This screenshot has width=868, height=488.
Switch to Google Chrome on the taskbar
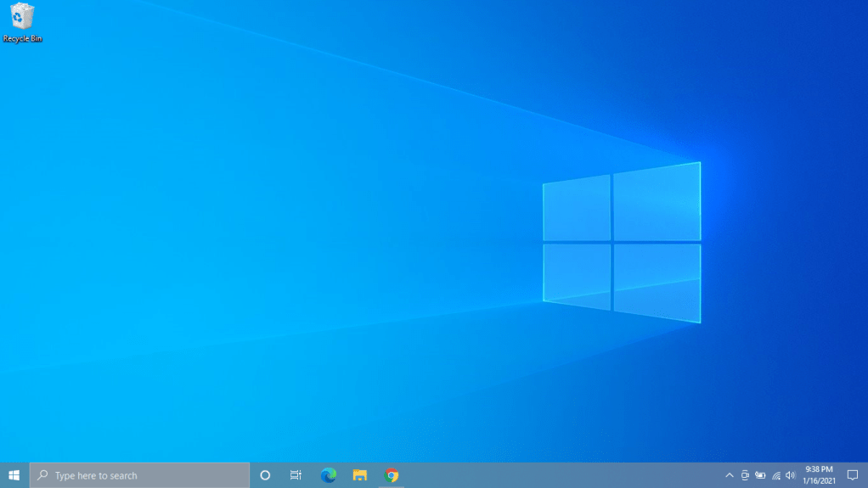pos(392,475)
